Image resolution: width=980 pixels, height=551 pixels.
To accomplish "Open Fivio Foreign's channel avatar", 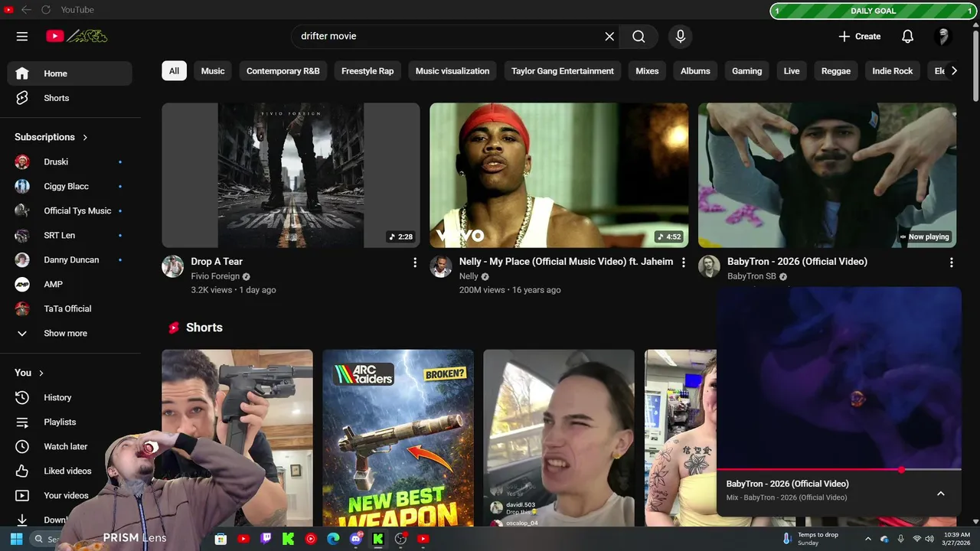I will 172,266.
